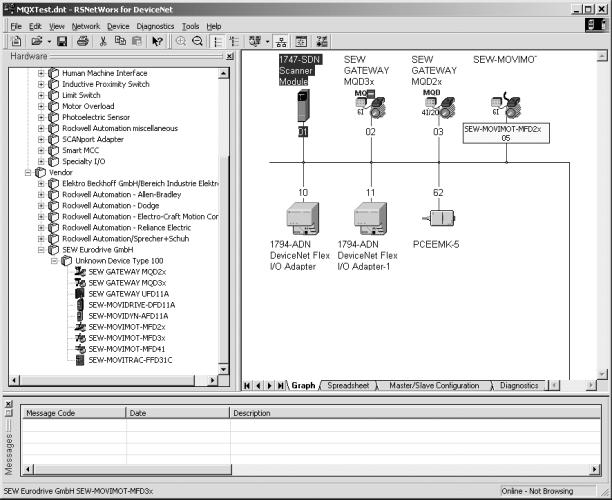This screenshot has width=612, height=500.
Task: Expand Rockwell Automation - Allen-Bradley vendor
Action: pyautogui.click(x=41, y=194)
